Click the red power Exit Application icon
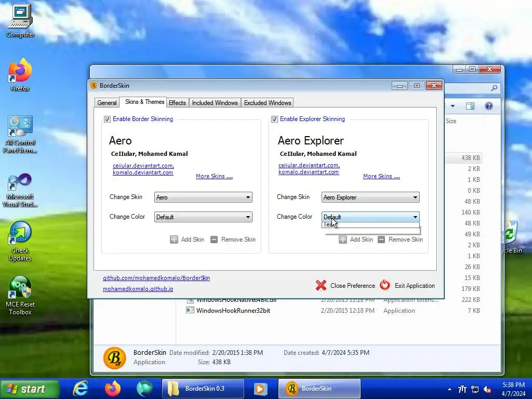The image size is (532, 399). pyautogui.click(x=385, y=285)
